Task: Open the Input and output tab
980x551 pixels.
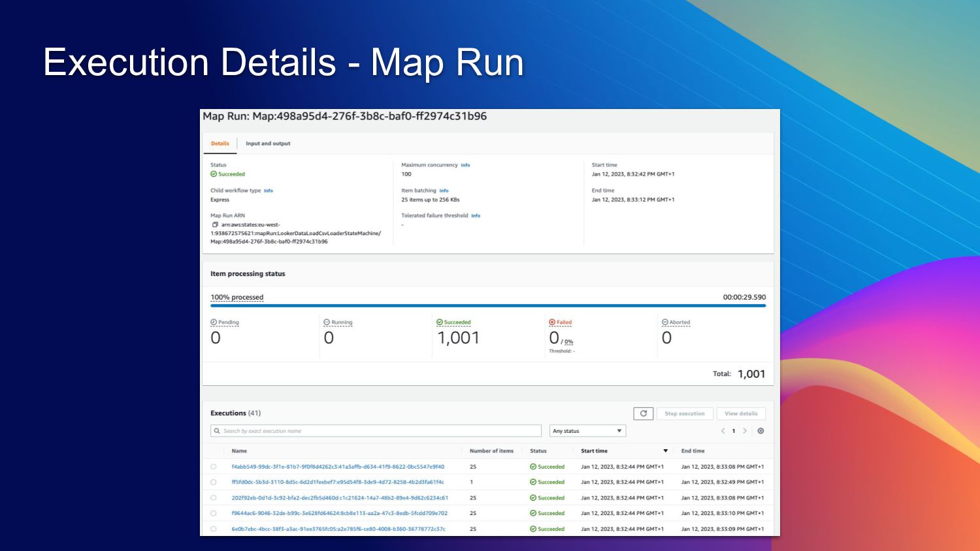Action: 268,144
